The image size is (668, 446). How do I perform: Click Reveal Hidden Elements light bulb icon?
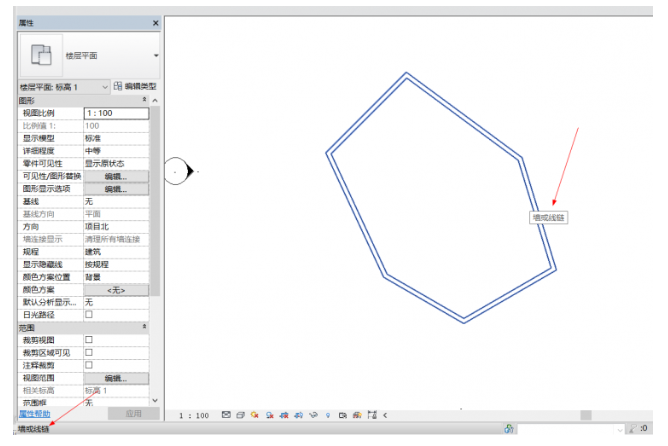(x=328, y=415)
